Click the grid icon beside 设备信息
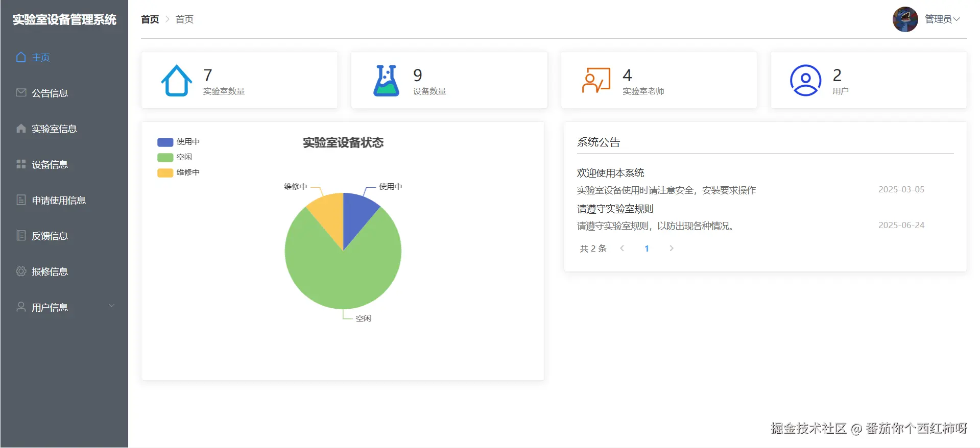The width and height of the screenshot is (980, 448). (x=21, y=164)
